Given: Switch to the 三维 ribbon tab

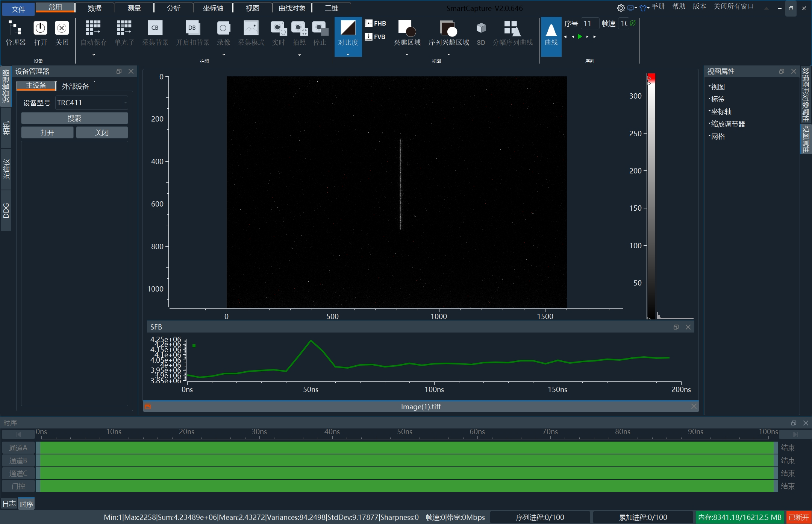Looking at the screenshot, I should click(332, 8).
